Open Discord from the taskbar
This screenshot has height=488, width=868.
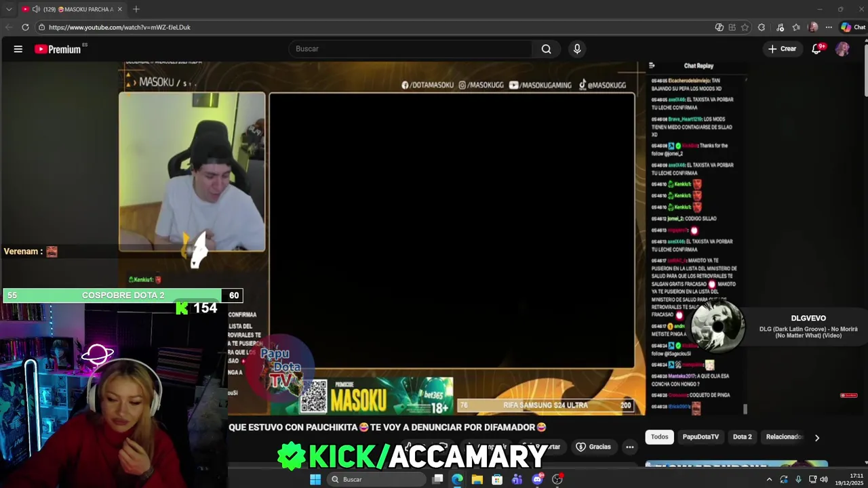[538, 479]
